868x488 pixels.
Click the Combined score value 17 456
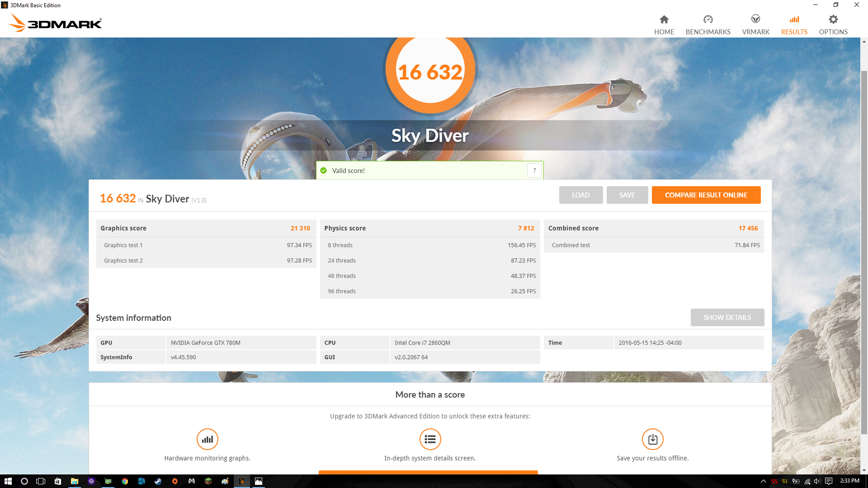748,228
